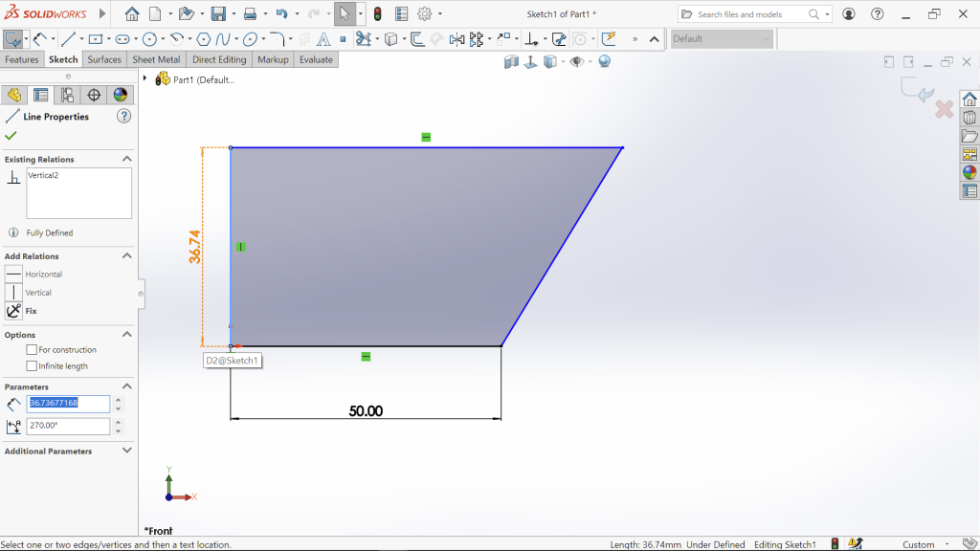Click the Home icon in top toolbar
980x551 pixels.
tap(132, 13)
